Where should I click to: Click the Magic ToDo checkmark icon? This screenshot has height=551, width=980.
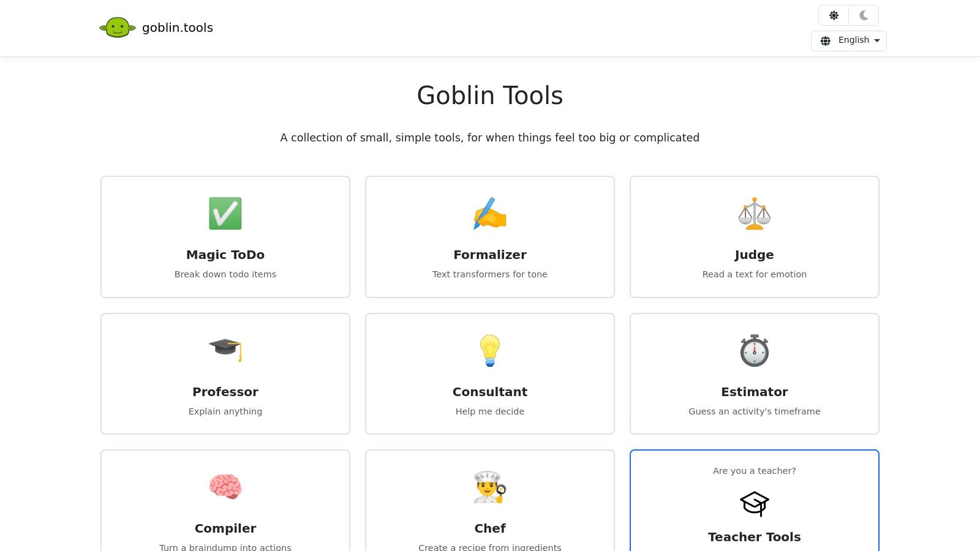[x=225, y=214]
